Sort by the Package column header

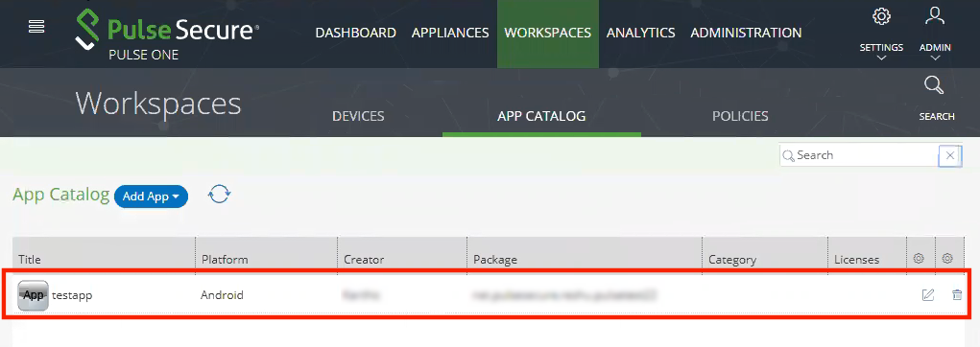point(495,260)
